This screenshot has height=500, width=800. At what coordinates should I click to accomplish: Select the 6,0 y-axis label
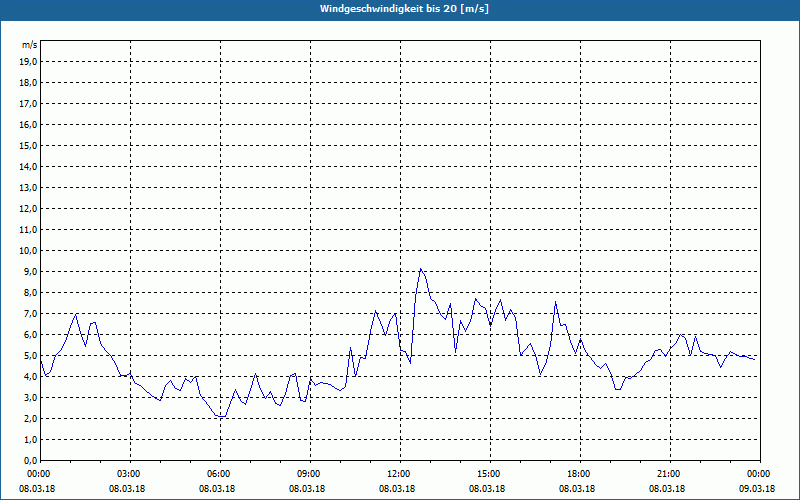31,335
